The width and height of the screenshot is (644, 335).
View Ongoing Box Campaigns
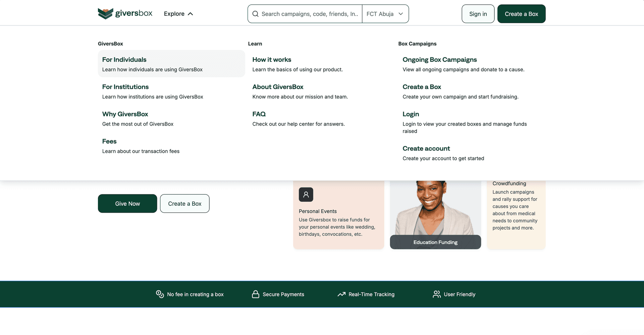point(439,60)
